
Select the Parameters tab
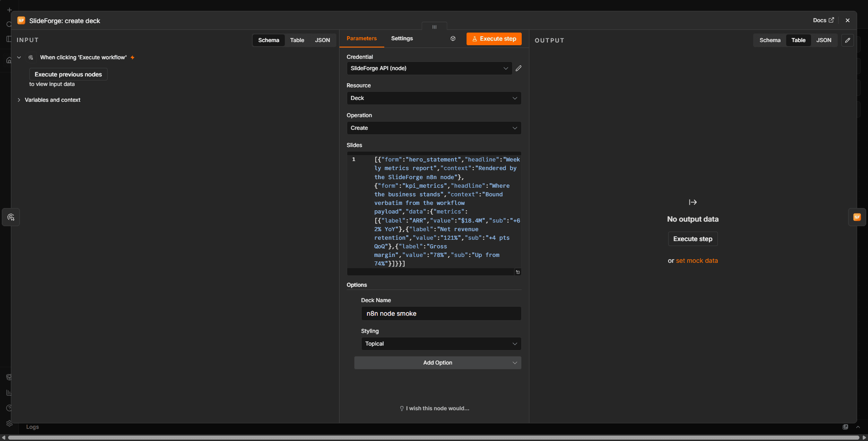point(362,38)
